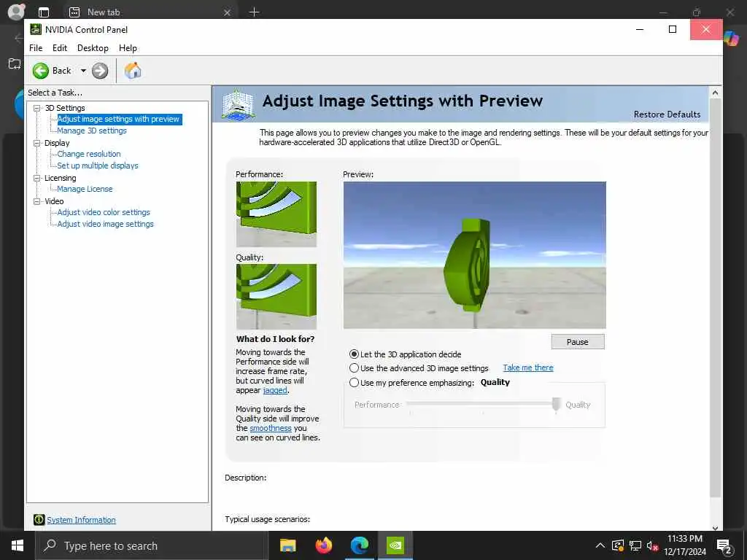Click the gray Forward arrow icon
Image resolution: width=747 pixels, height=560 pixels.
pyautogui.click(x=100, y=71)
